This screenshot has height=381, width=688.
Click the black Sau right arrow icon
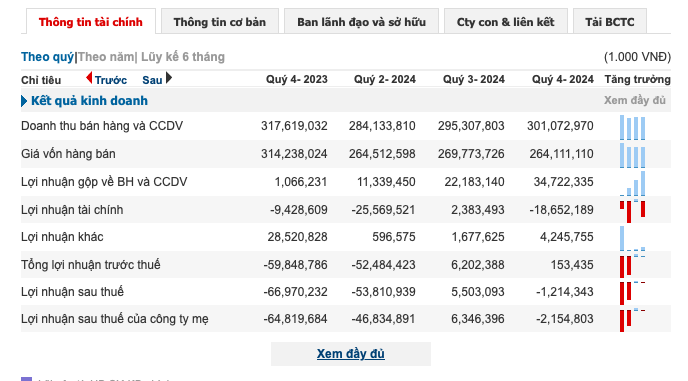coord(169,78)
